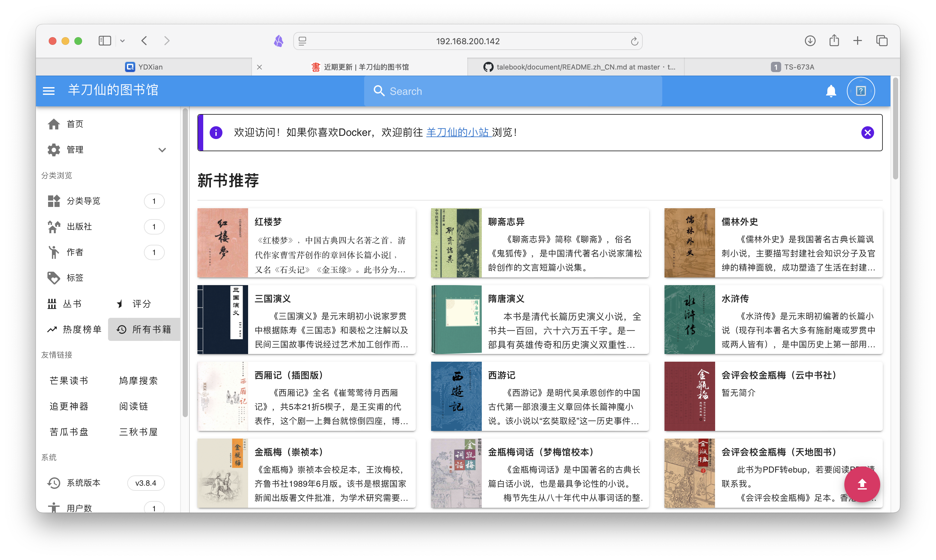Open the hamburger navigation menu

pyautogui.click(x=48, y=91)
